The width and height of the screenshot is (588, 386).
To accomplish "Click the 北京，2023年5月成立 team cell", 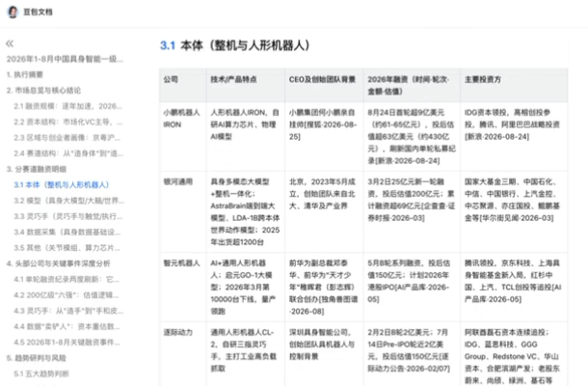I will pos(324,212).
